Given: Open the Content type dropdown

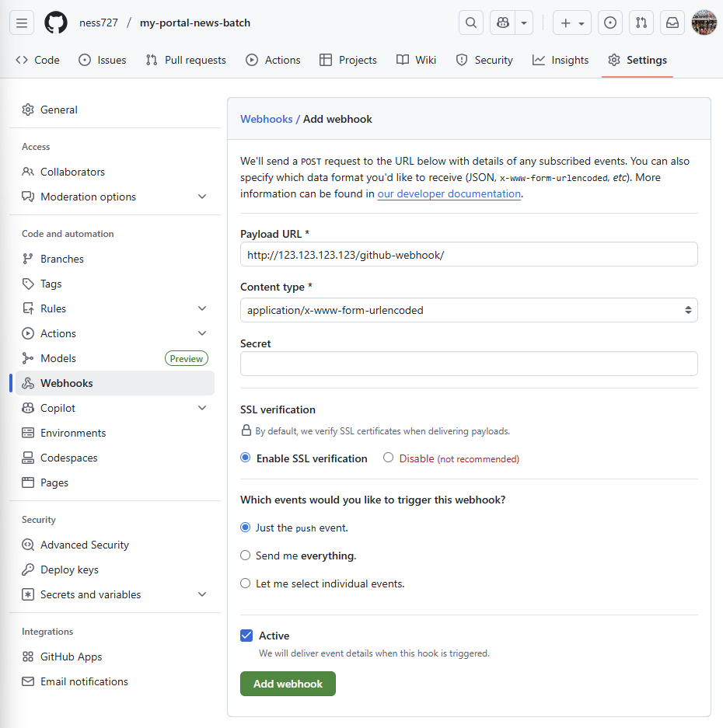Looking at the screenshot, I should tap(469, 310).
